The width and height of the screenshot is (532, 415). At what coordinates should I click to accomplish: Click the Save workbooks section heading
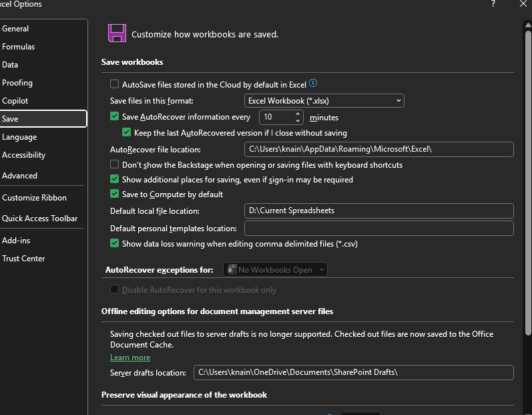coord(132,61)
